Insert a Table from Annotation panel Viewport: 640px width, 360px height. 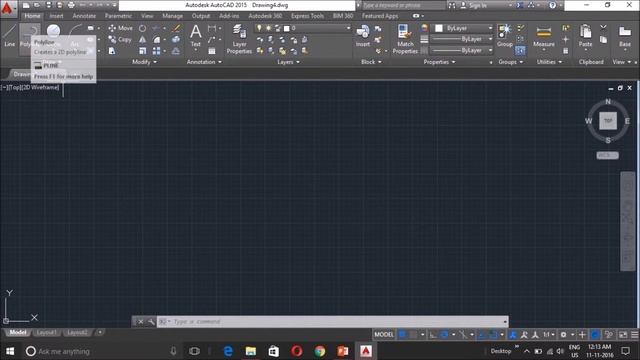[x=211, y=51]
